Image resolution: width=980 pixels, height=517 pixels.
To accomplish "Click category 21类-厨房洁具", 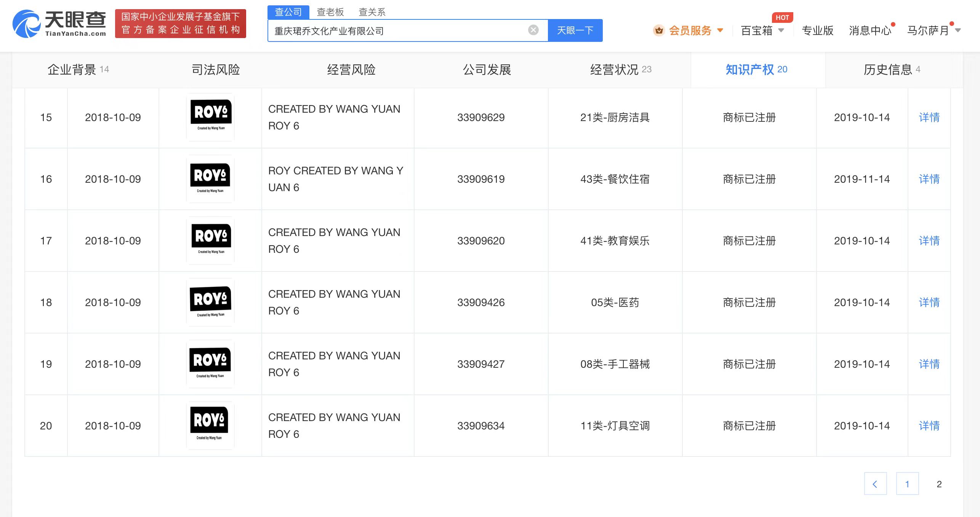I will [615, 117].
